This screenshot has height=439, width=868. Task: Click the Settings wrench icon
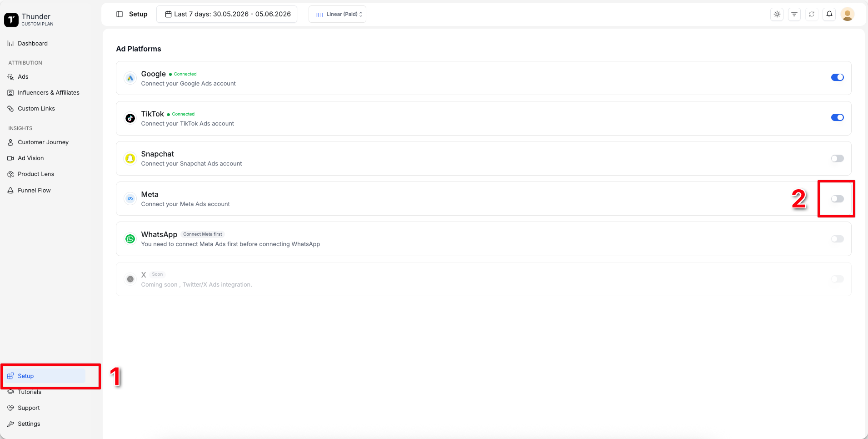click(10, 424)
